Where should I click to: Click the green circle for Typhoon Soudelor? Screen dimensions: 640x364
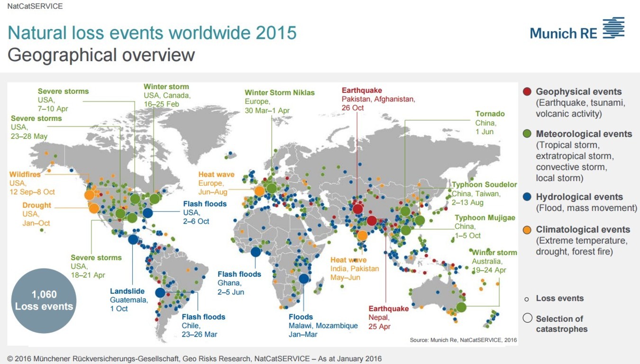[x=420, y=220]
